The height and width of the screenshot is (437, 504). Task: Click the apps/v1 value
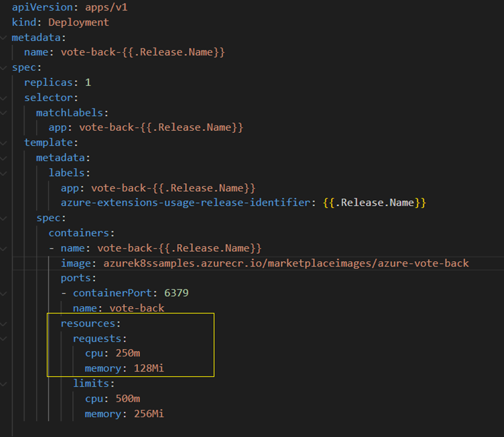pos(106,7)
